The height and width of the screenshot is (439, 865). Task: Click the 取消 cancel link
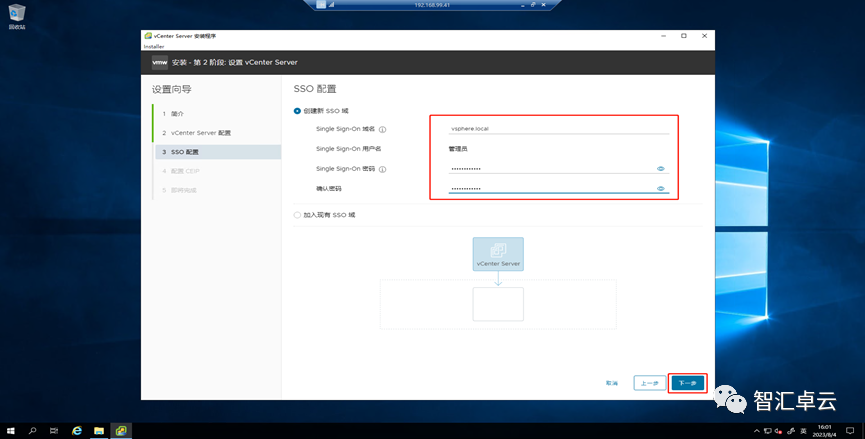point(612,383)
